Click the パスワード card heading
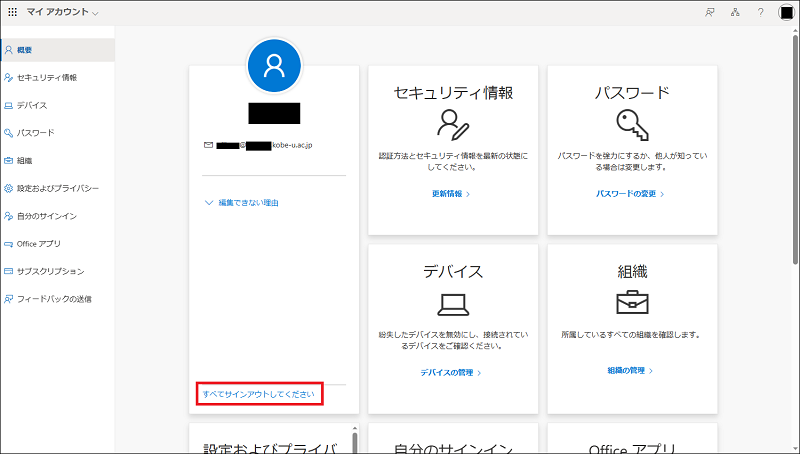 coord(632,92)
